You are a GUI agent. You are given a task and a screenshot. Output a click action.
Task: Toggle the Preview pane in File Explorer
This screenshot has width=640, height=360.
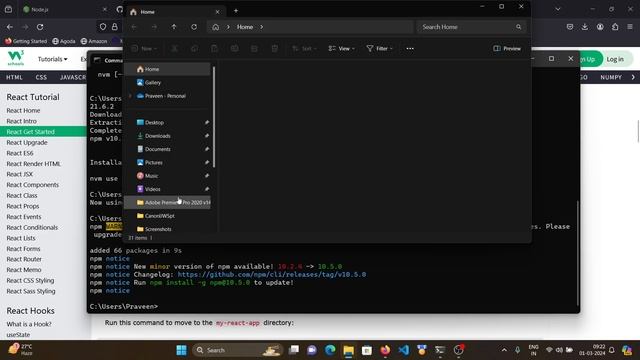pyautogui.click(x=507, y=49)
